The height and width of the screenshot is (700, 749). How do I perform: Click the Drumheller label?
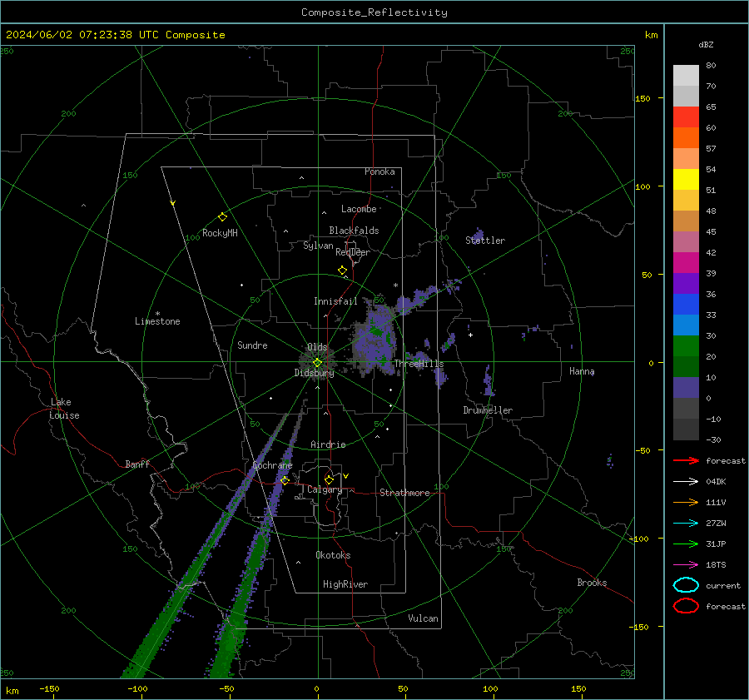click(x=488, y=410)
